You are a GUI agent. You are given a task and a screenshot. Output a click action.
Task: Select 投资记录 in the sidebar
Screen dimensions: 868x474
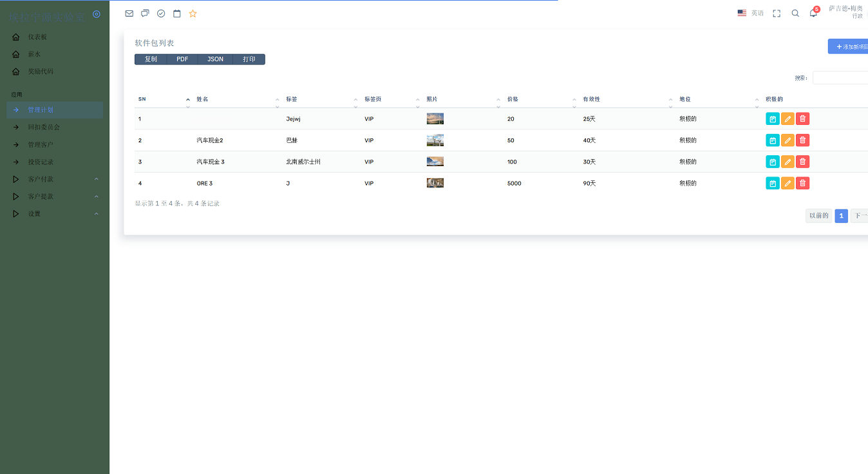pos(41,162)
